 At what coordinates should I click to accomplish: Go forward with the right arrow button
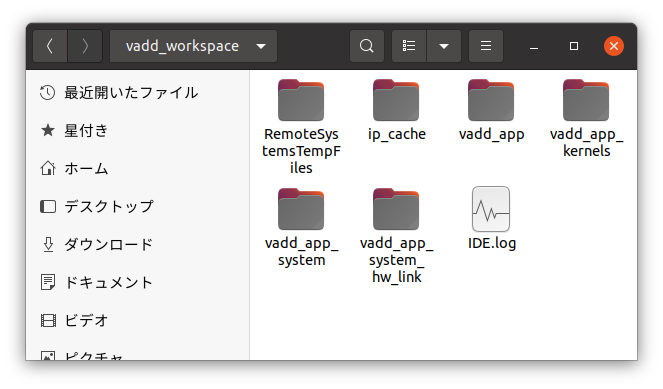pyautogui.click(x=85, y=46)
